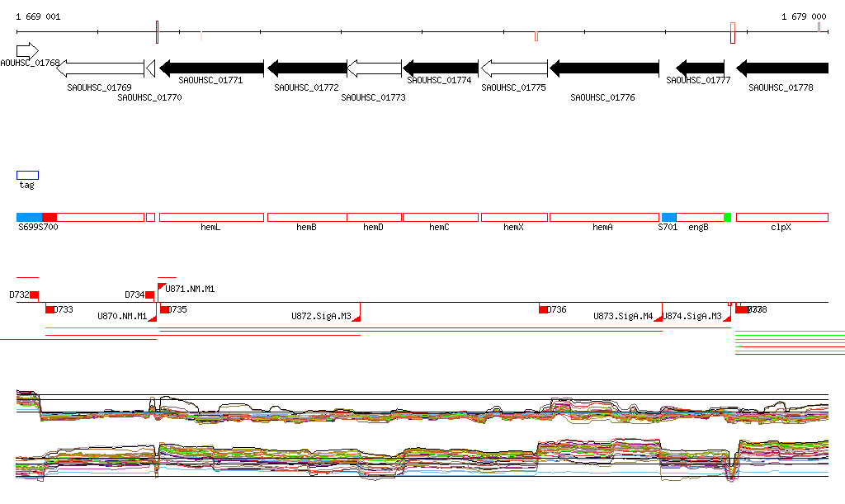Click the engB feature rectangle
Image resolution: width=845 pixels, height=504 pixels.
[x=700, y=218]
